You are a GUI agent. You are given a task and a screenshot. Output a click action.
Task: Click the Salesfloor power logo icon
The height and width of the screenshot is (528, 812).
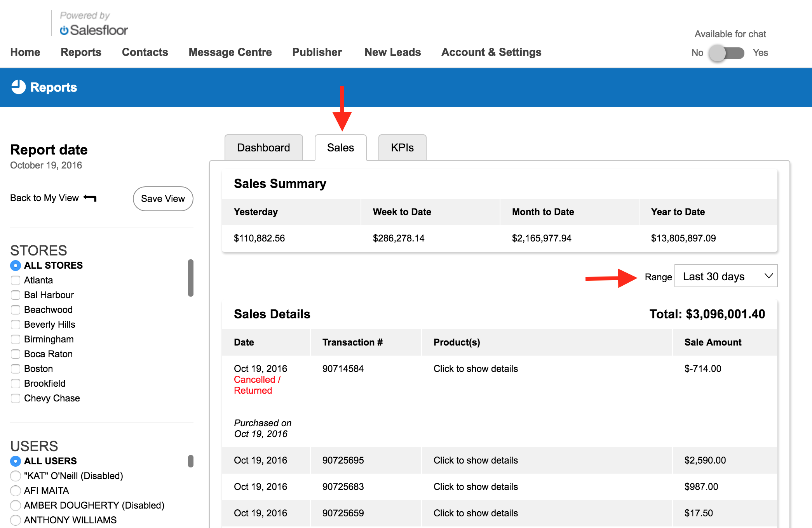(64, 30)
